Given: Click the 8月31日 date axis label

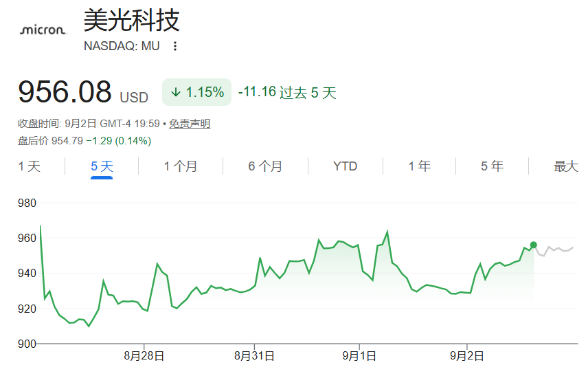Looking at the screenshot, I should click(x=254, y=356).
